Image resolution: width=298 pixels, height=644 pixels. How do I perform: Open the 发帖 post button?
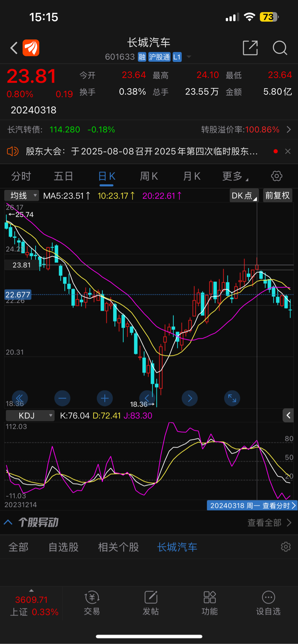click(151, 603)
